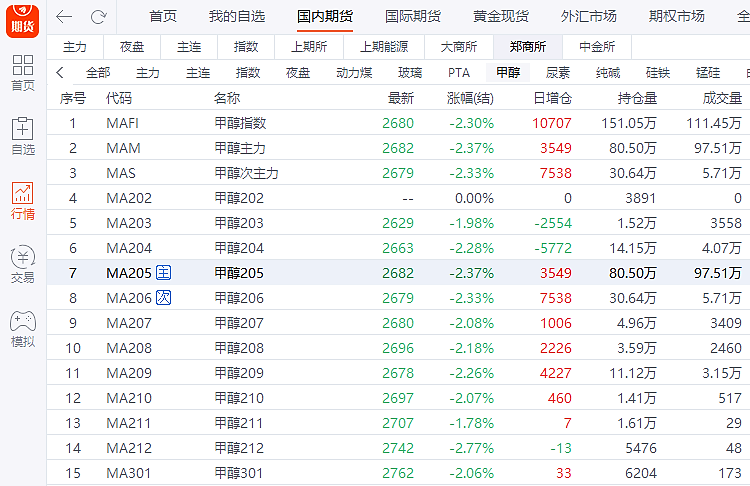This screenshot has width=750, height=486.
Task: Go back using the left arrow
Action: [64, 17]
